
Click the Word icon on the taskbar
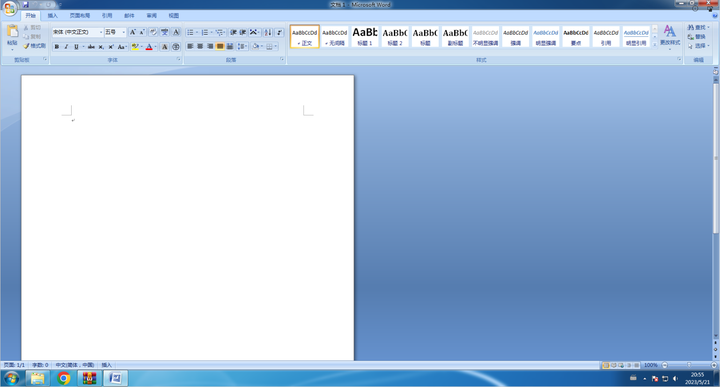point(115,378)
